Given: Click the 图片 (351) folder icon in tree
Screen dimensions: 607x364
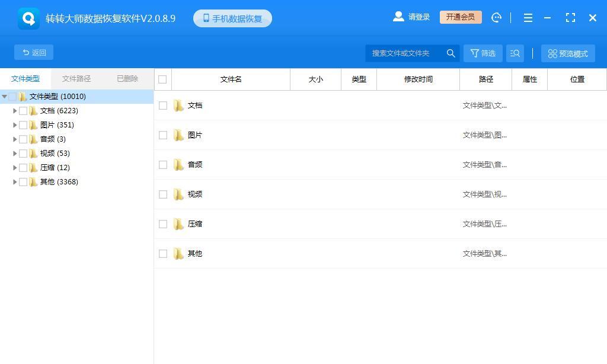Looking at the screenshot, I should coord(33,125).
